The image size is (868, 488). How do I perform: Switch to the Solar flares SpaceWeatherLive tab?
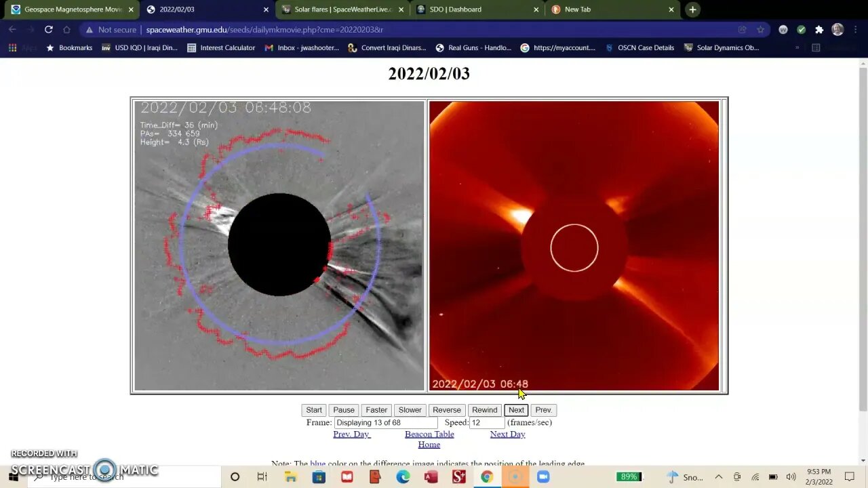(342, 9)
